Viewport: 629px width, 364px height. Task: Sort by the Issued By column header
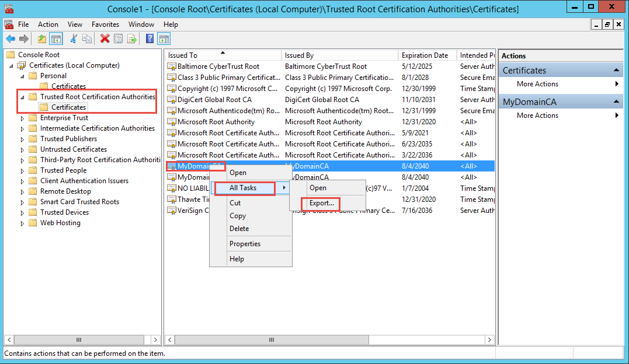(x=340, y=55)
